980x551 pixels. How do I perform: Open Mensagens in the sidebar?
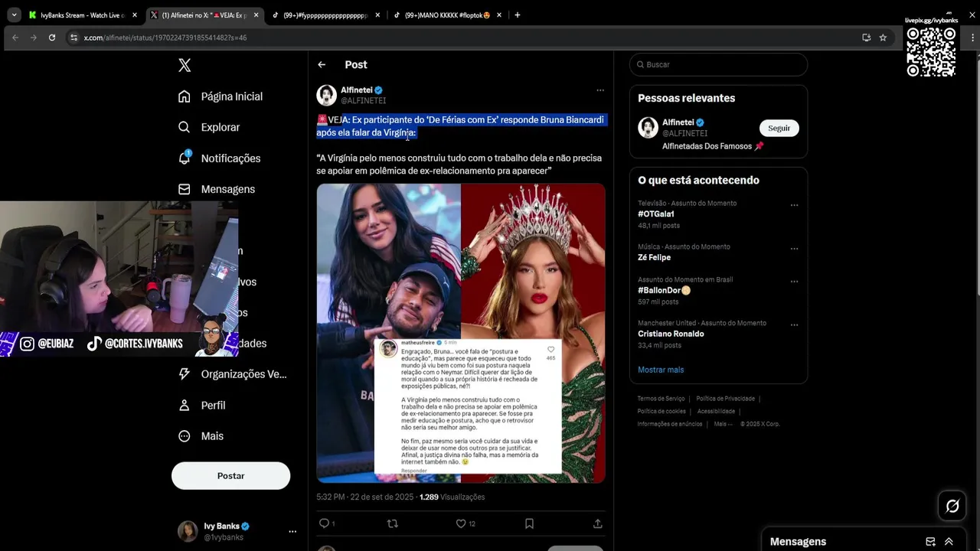click(x=216, y=189)
